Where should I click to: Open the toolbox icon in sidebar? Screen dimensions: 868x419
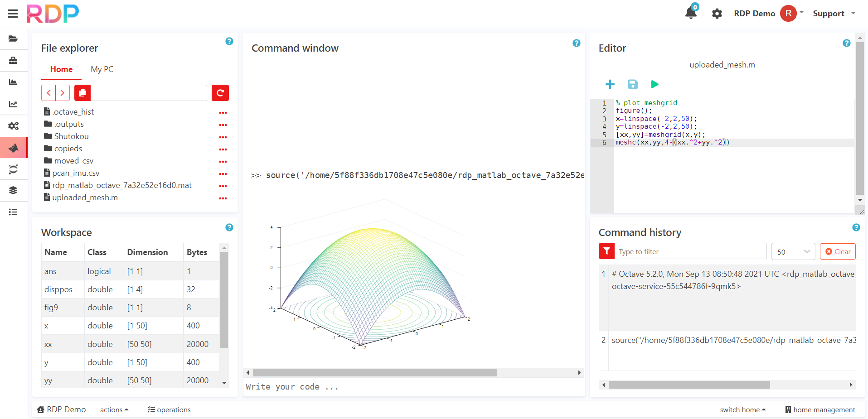(x=13, y=60)
